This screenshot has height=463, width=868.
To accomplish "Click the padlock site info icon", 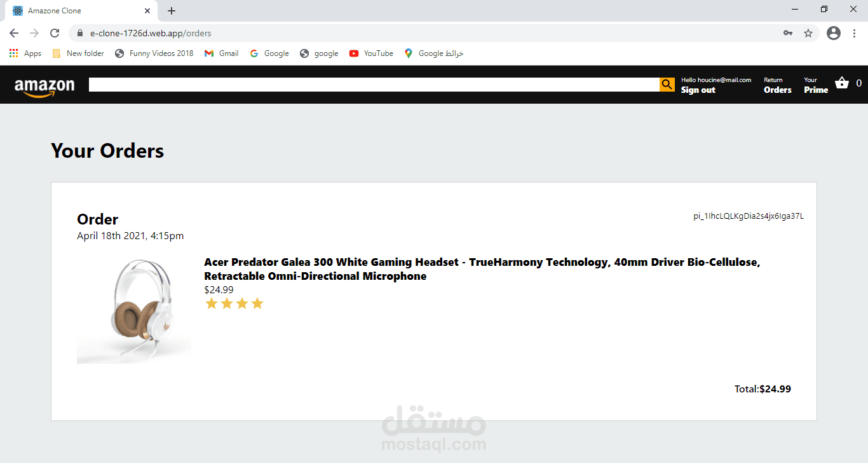I will click(x=80, y=33).
